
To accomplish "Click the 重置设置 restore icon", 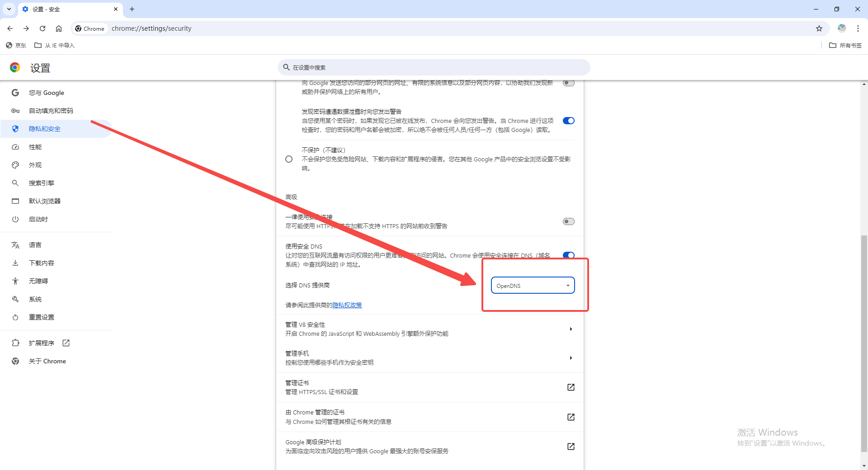I will tap(15, 317).
